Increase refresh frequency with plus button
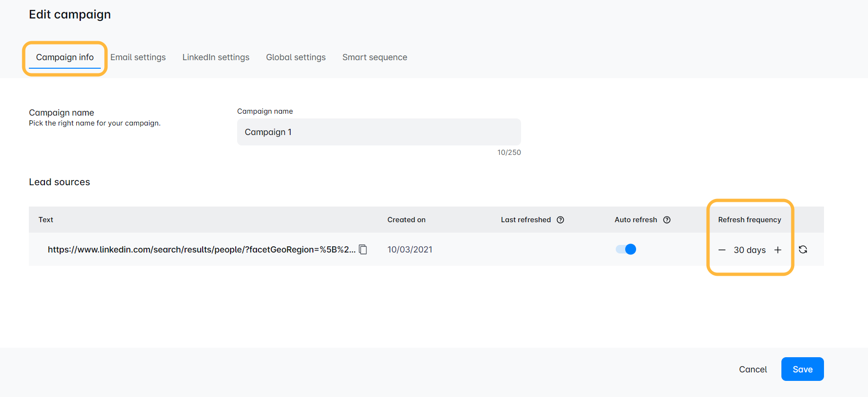 pyautogui.click(x=778, y=250)
